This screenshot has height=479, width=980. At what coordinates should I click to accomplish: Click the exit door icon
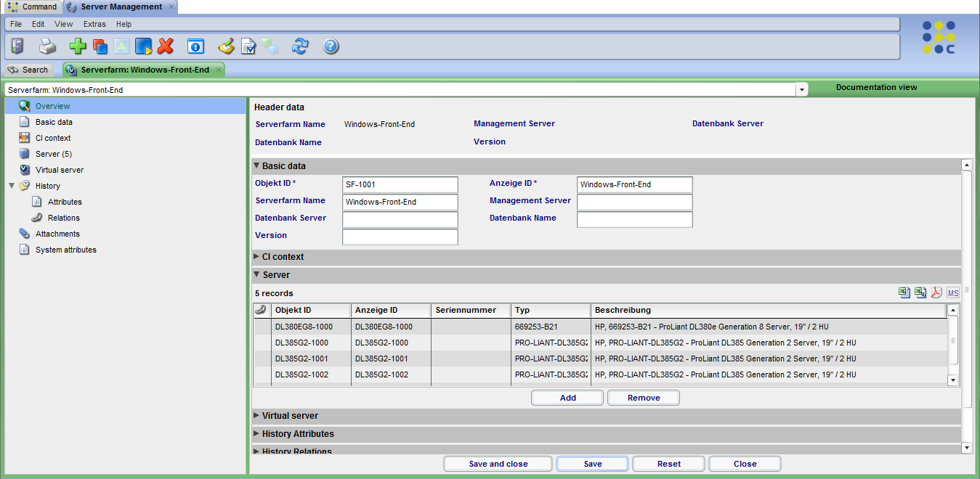tap(17, 46)
